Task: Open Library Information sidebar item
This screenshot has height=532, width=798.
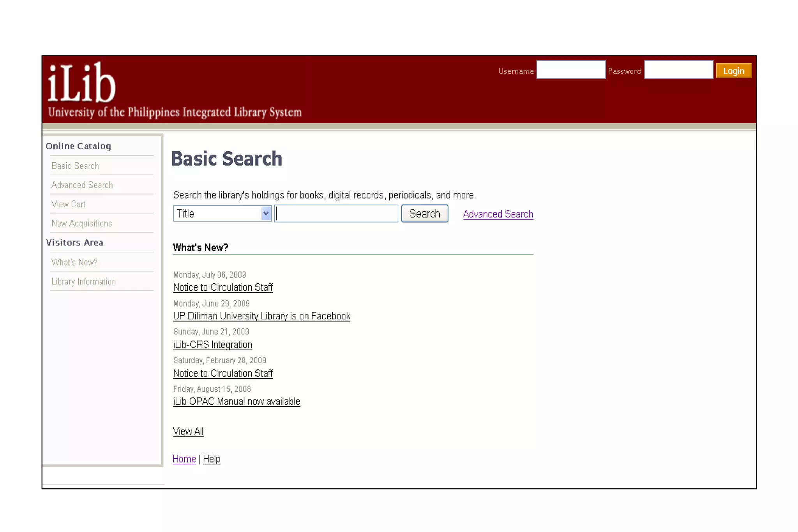Action: 84,281
